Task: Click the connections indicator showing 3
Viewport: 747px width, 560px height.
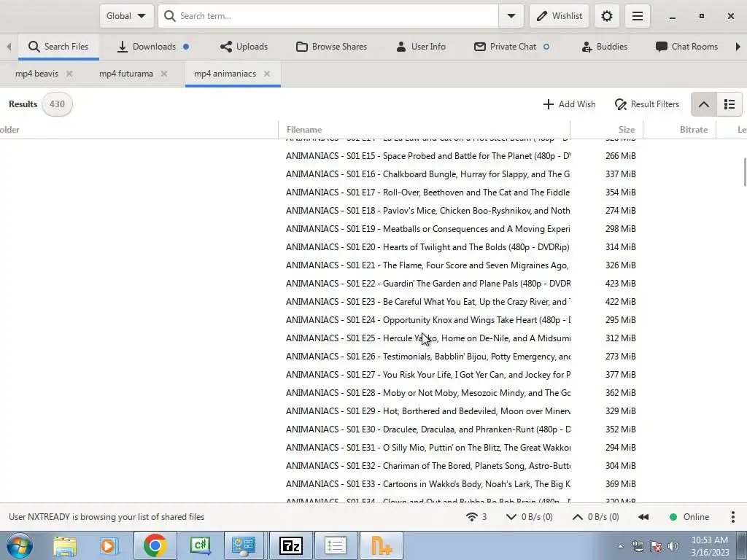Action: click(x=476, y=517)
